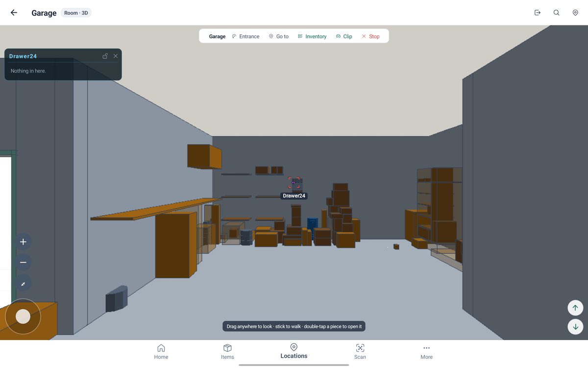Click the walk joystick knob
The image size is (588, 368).
23,317
